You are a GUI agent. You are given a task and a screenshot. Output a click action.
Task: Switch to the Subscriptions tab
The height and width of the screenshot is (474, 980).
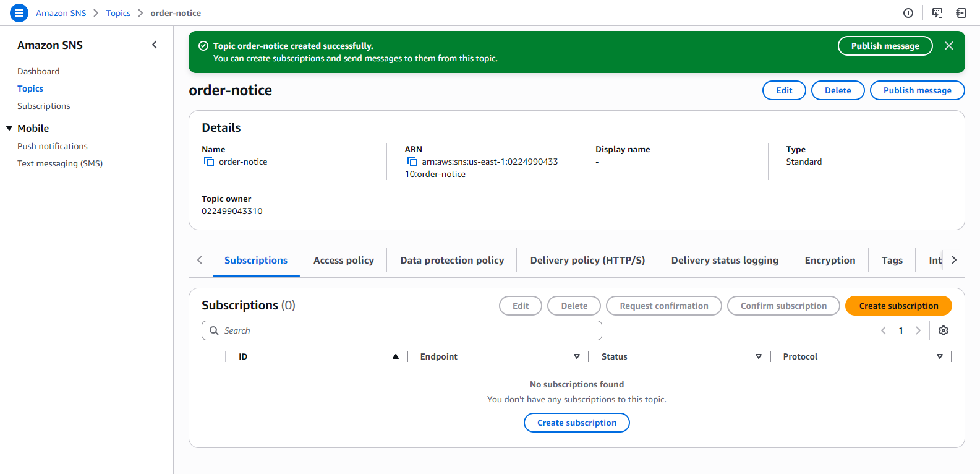pos(256,261)
